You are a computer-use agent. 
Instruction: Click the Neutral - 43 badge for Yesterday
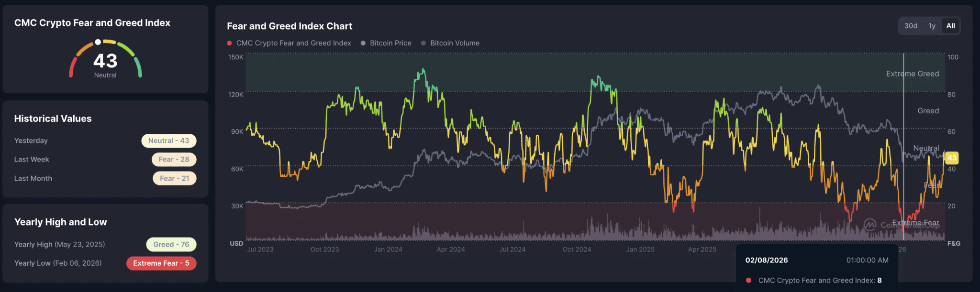168,141
